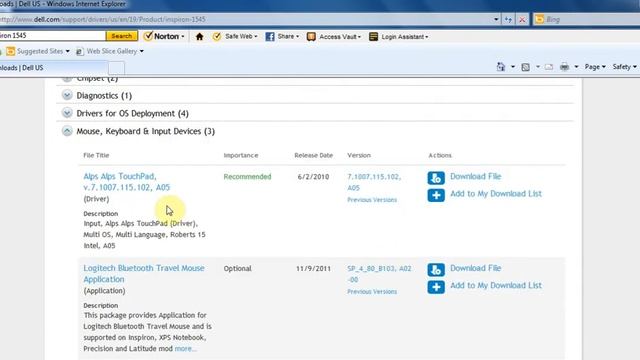Click the stop loading X icon
The width and height of the screenshot is (640, 360).
pyautogui.click(x=522, y=19)
